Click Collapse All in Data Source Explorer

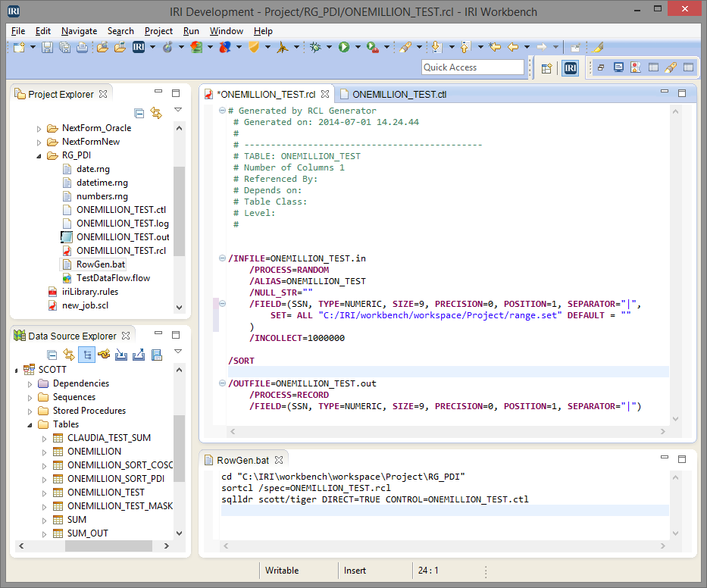[52, 355]
